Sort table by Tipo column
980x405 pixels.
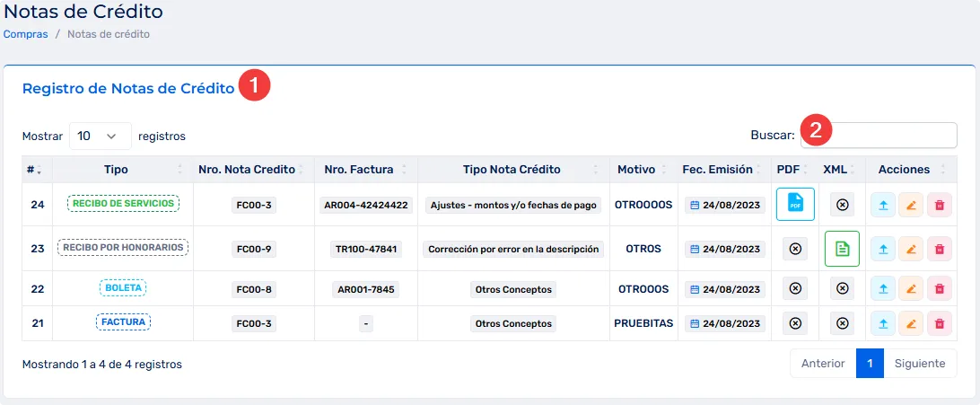[117, 170]
